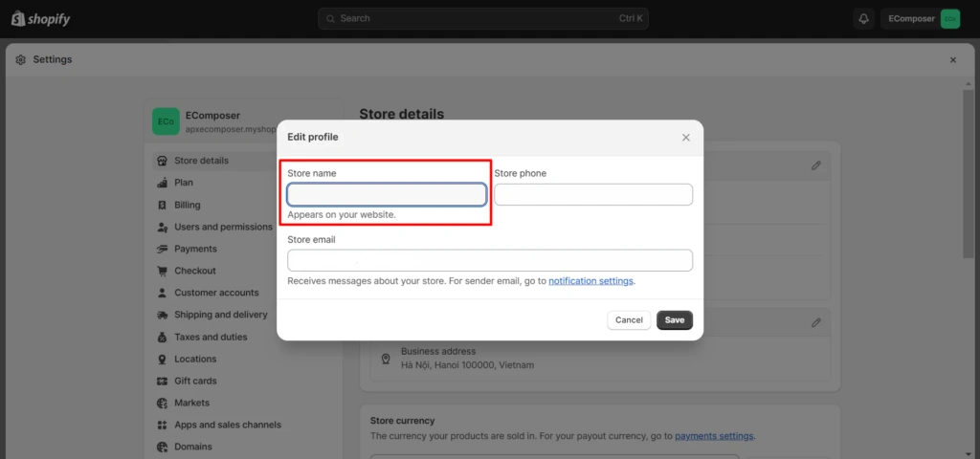Viewport: 980px width, 459px height.
Task: Click into the Store phone field
Action: (593, 195)
